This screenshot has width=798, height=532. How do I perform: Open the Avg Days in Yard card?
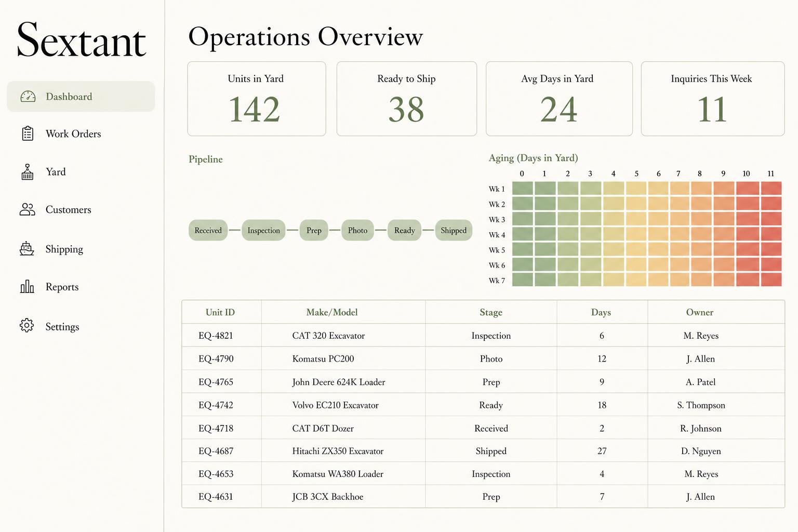pyautogui.click(x=559, y=99)
